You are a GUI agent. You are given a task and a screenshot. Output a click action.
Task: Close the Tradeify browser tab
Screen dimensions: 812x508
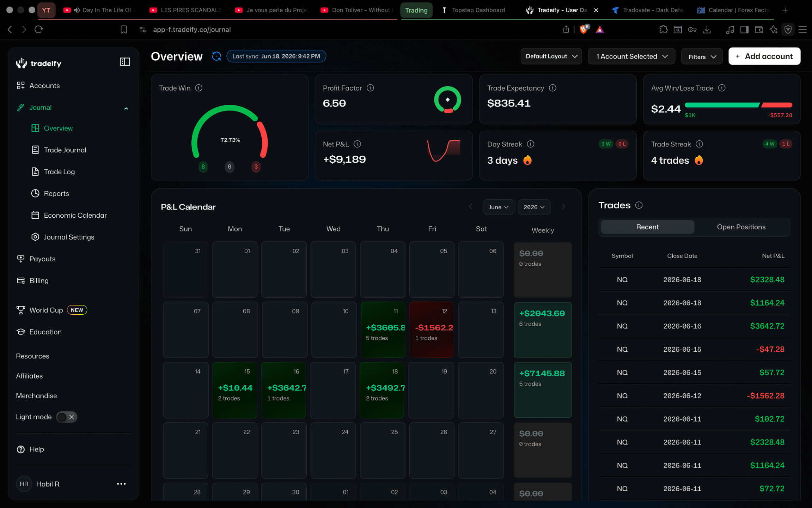tap(596, 10)
